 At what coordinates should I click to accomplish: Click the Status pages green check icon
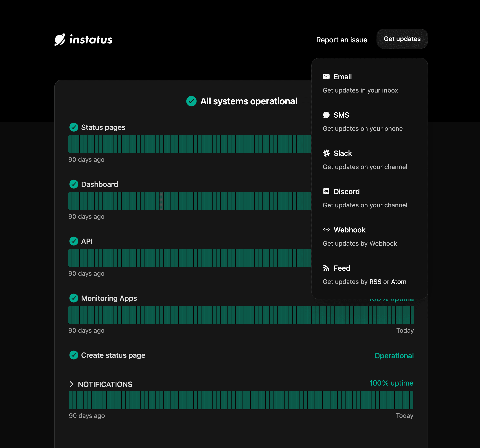click(74, 127)
